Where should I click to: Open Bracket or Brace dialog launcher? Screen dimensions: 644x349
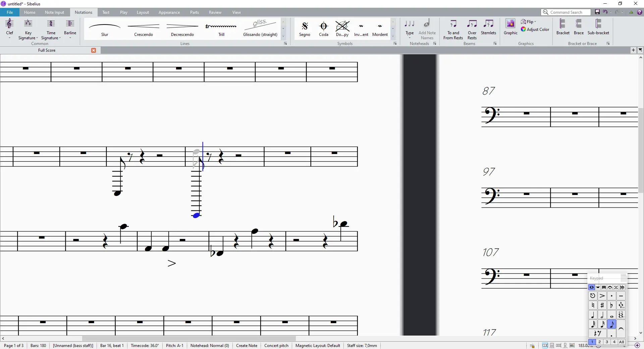[608, 44]
